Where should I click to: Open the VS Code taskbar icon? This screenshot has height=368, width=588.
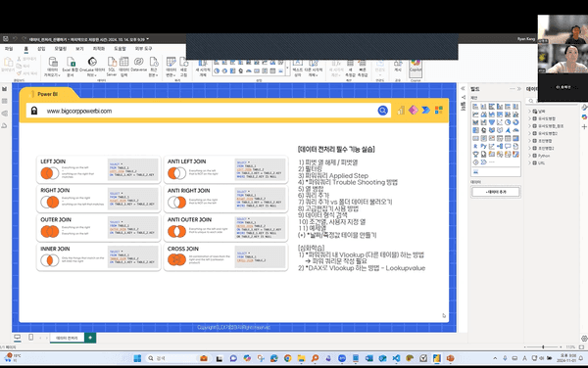pos(396,358)
